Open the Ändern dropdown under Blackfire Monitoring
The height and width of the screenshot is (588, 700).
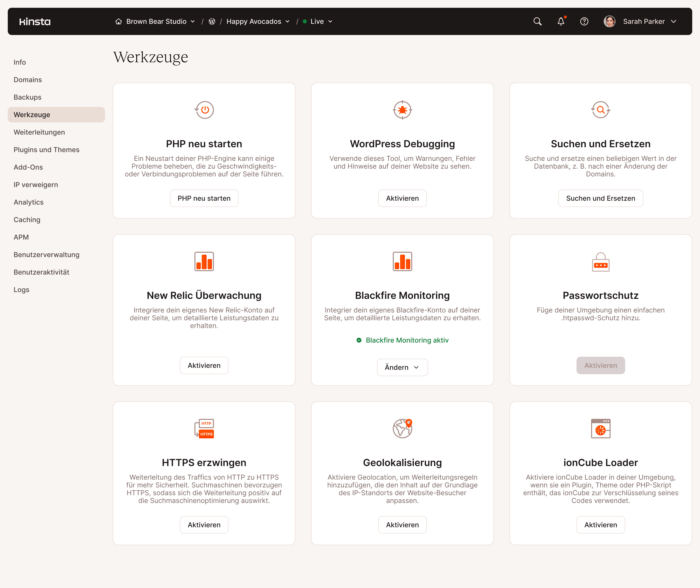402,367
